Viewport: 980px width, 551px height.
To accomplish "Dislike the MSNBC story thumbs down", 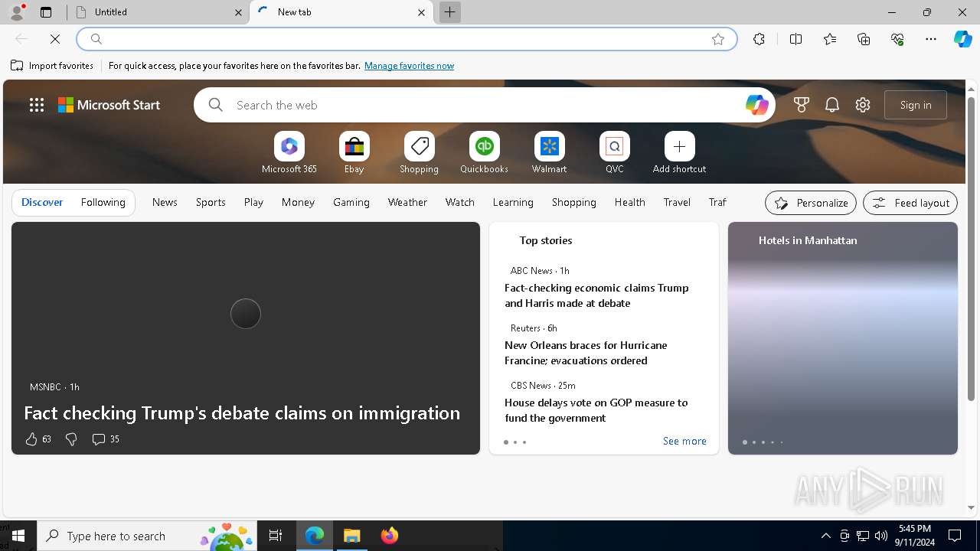I will (x=71, y=439).
